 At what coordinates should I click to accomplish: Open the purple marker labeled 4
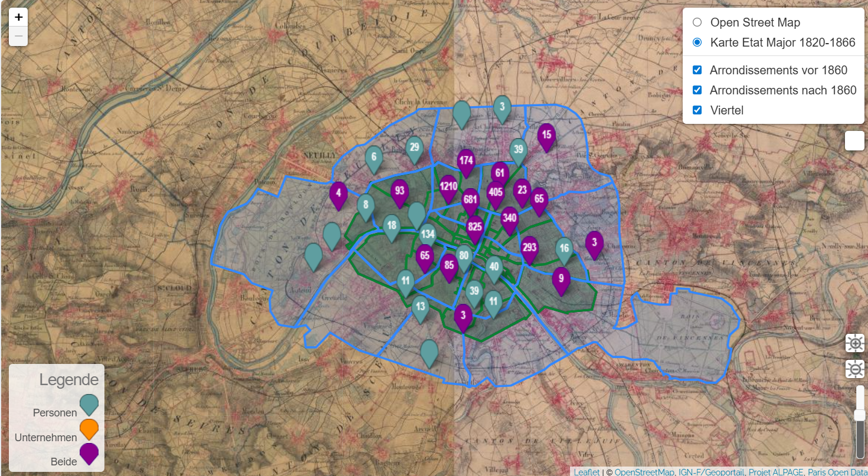pos(338,196)
